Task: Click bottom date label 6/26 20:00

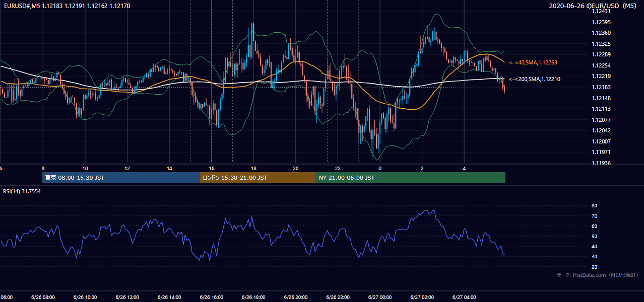Action: [x=296, y=297]
